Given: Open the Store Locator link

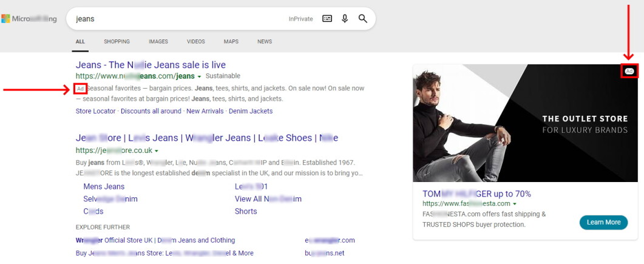Looking at the screenshot, I should coord(96,111).
